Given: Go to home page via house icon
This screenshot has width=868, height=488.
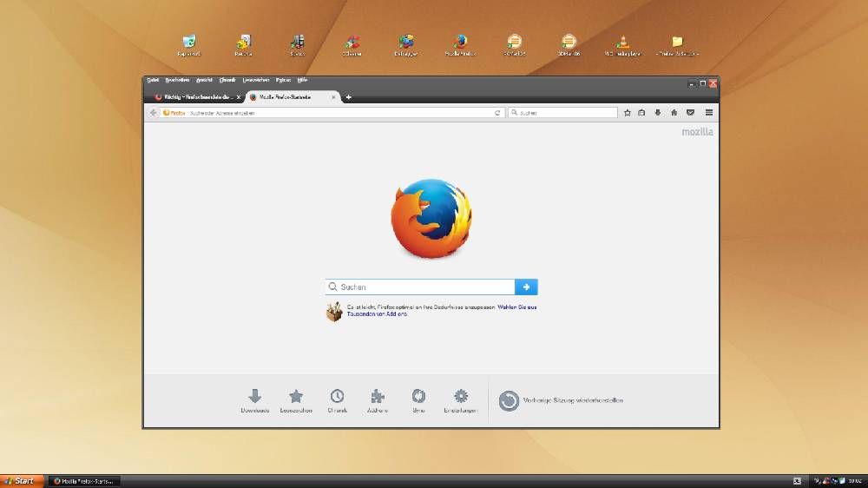Looking at the screenshot, I should (674, 112).
